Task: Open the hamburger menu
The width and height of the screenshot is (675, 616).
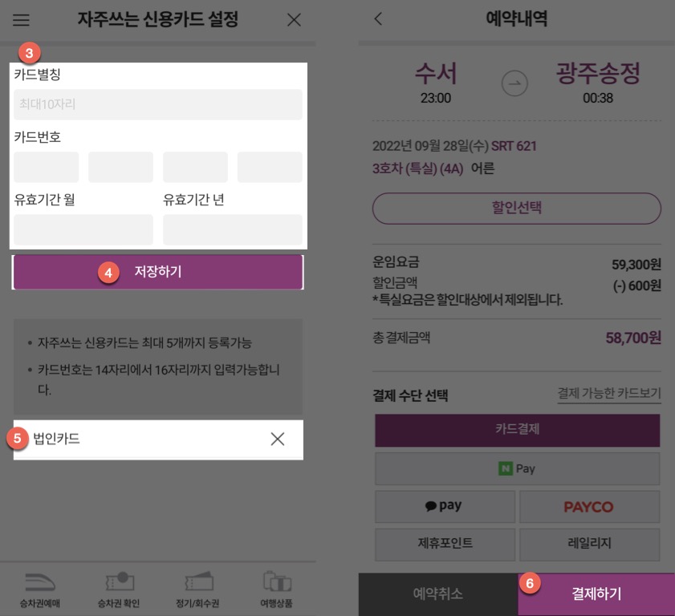Action: pos(21,22)
